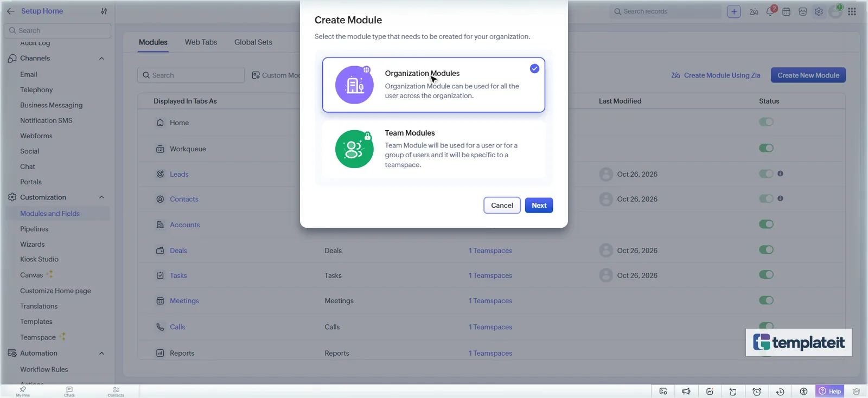Screen dimensions: 868x398
Task: Click Create Module Using Zia link
Action: [716, 75]
